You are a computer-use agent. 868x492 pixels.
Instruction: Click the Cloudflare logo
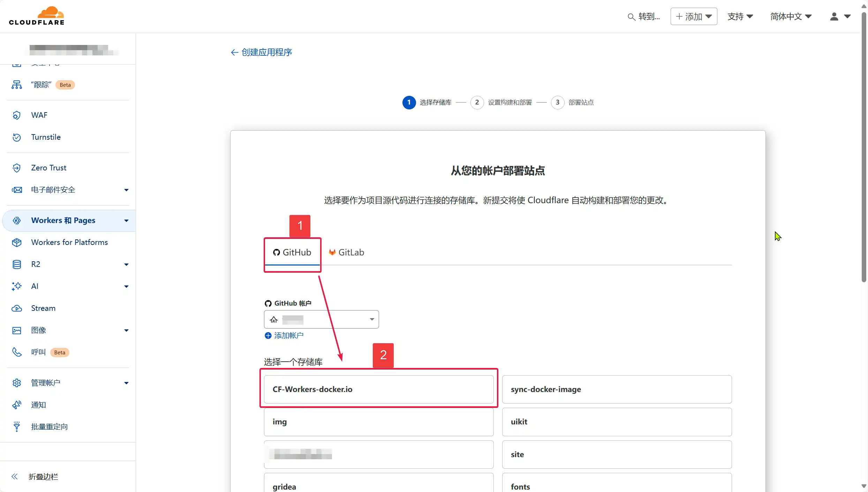37,16
